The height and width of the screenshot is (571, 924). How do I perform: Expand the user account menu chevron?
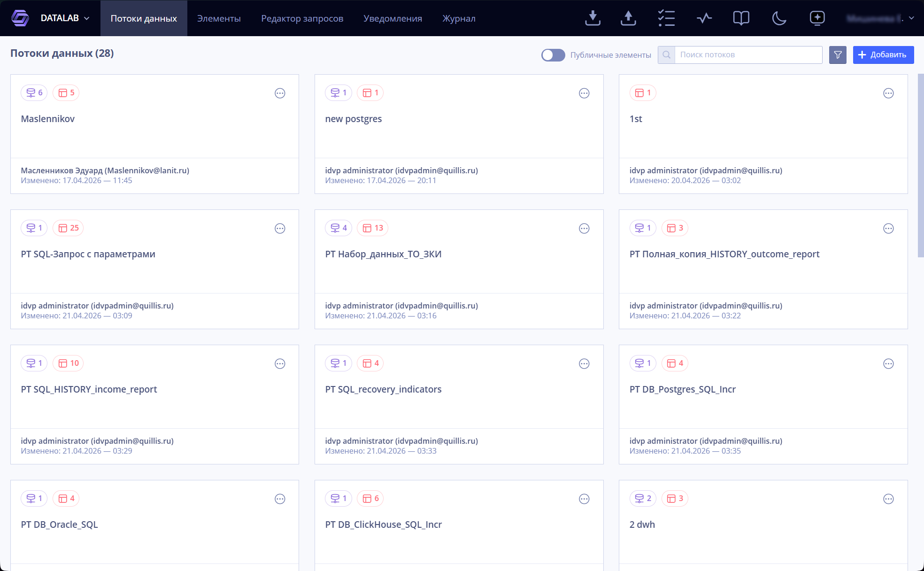[911, 18]
